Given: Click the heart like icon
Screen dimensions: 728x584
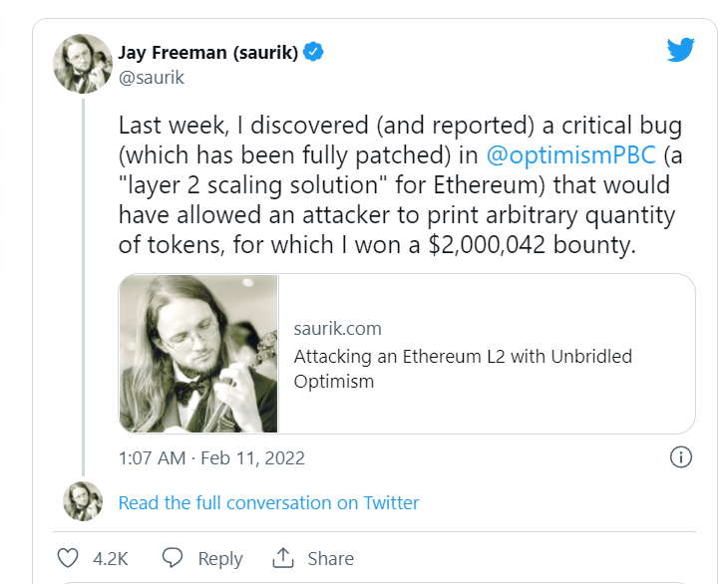Looking at the screenshot, I should click(x=68, y=558).
